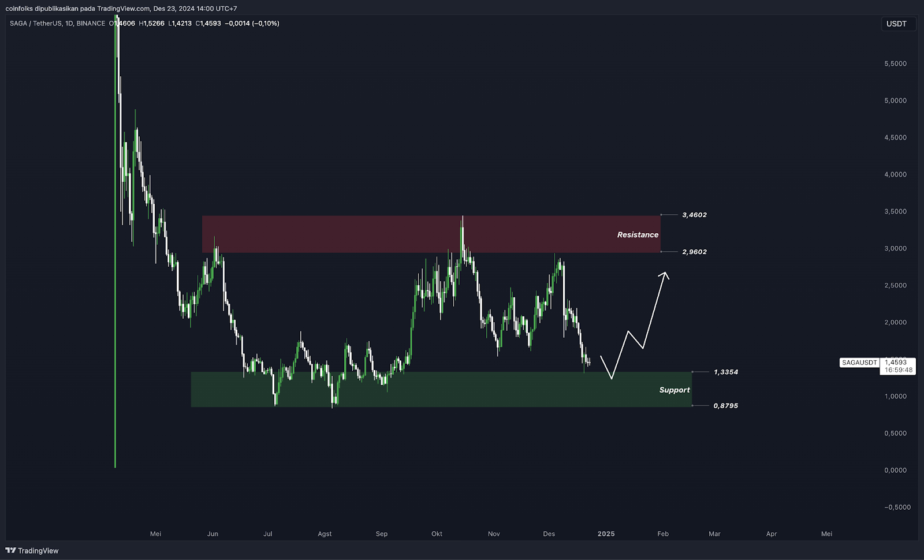The image size is (924, 560).
Task: Click Des on the time axis
Action: (549, 534)
